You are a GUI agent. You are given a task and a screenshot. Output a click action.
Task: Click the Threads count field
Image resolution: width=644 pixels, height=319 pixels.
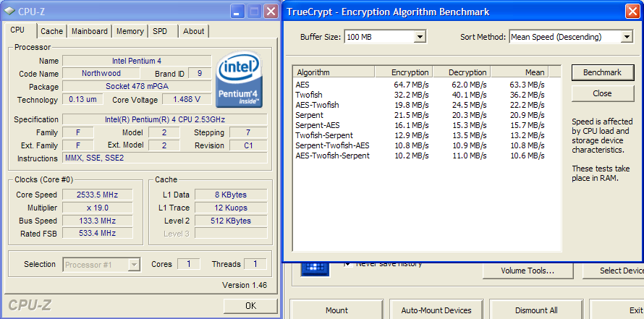[255, 264]
